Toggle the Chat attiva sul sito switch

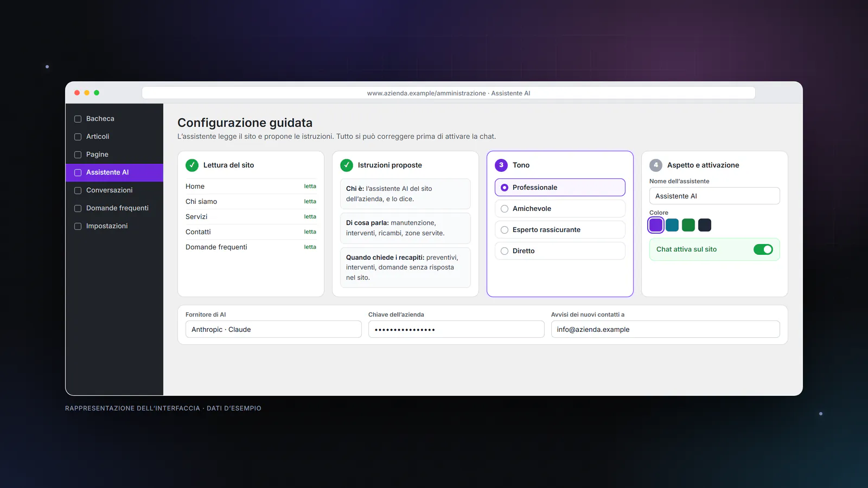(763, 249)
